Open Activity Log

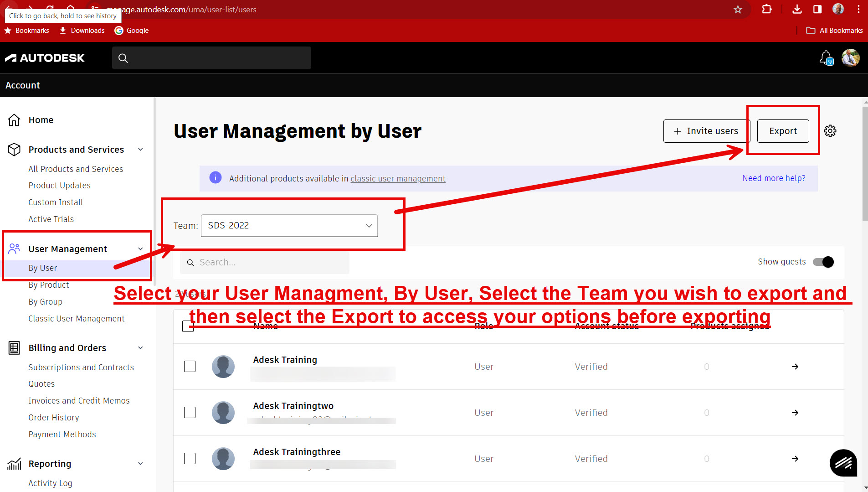tap(50, 483)
